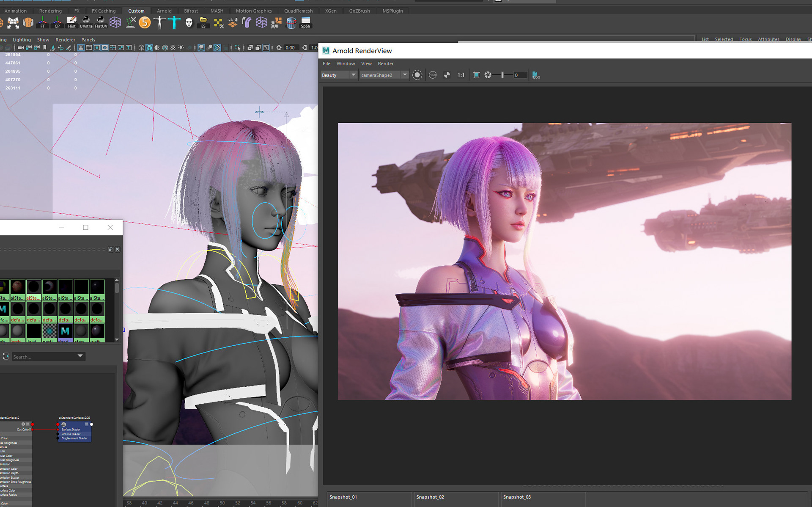Toggle RGB channel display in RenderView
The width and height of the screenshot is (812, 507).
click(x=433, y=75)
